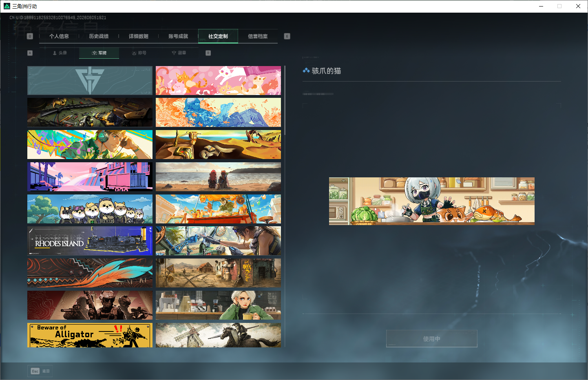Choose the Beware of Alligator banner
The height and width of the screenshot is (380, 588).
click(x=90, y=335)
